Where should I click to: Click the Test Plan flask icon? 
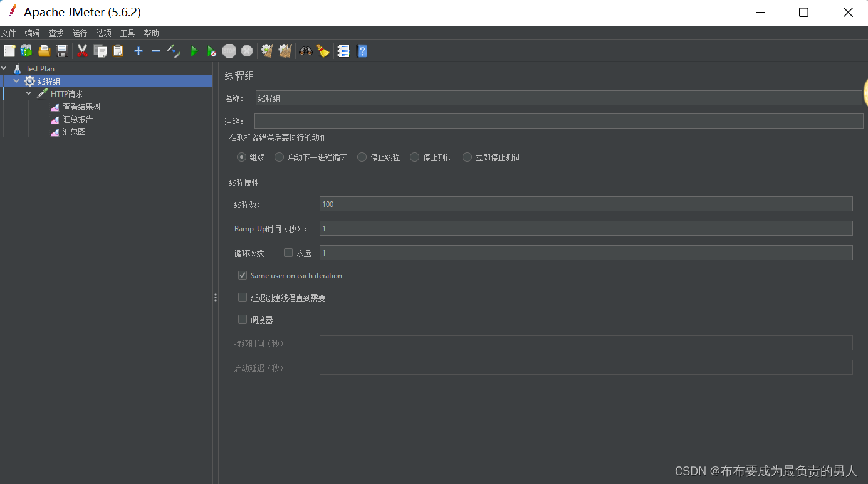(x=18, y=68)
